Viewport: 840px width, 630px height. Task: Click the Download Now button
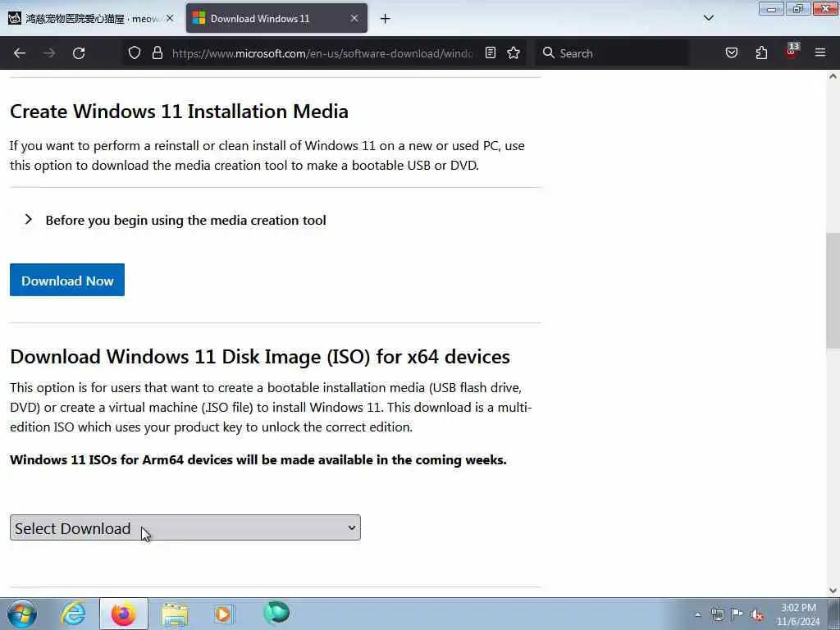(x=67, y=280)
